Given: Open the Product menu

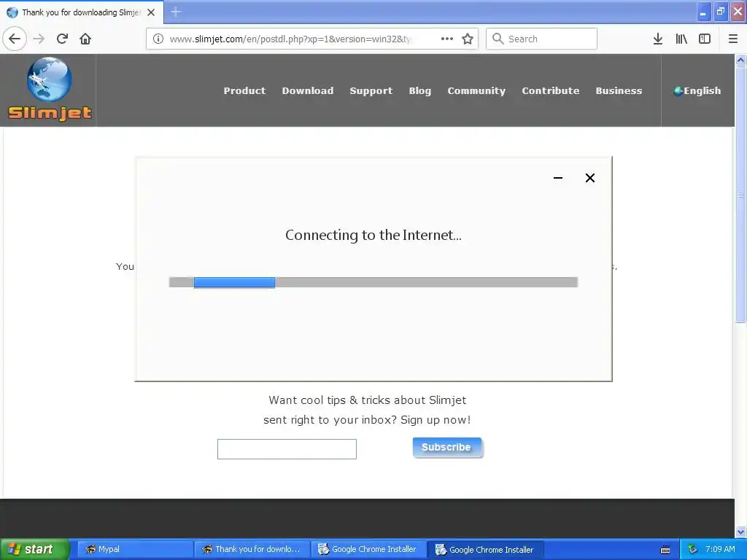Looking at the screenshot, I should point(244,90).
